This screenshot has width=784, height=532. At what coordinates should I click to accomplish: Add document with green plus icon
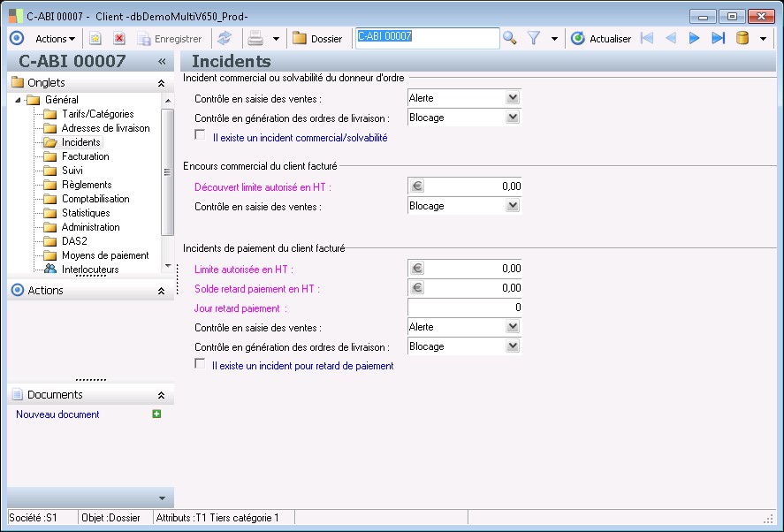click(156, 414)
